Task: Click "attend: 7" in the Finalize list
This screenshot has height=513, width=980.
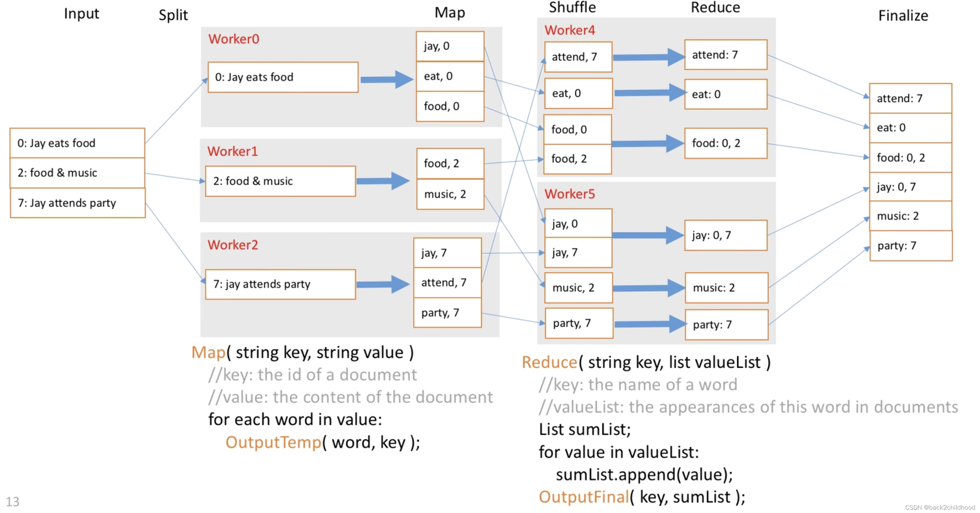Action: point(910,99)
